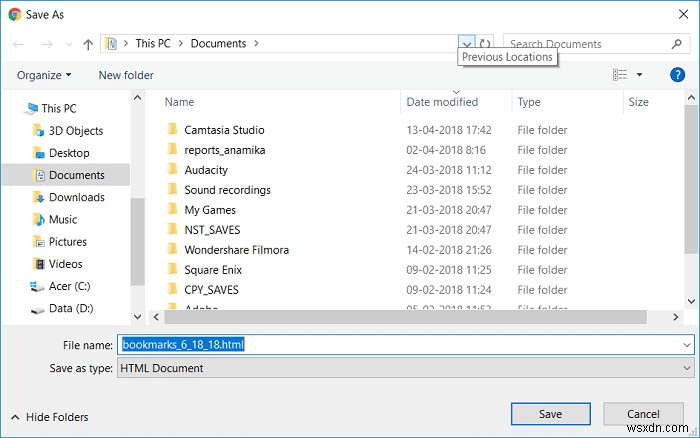This screenshot has width=700, height=438.
Task: Click the Forward navigation arrow
Action: pos(46,44)
